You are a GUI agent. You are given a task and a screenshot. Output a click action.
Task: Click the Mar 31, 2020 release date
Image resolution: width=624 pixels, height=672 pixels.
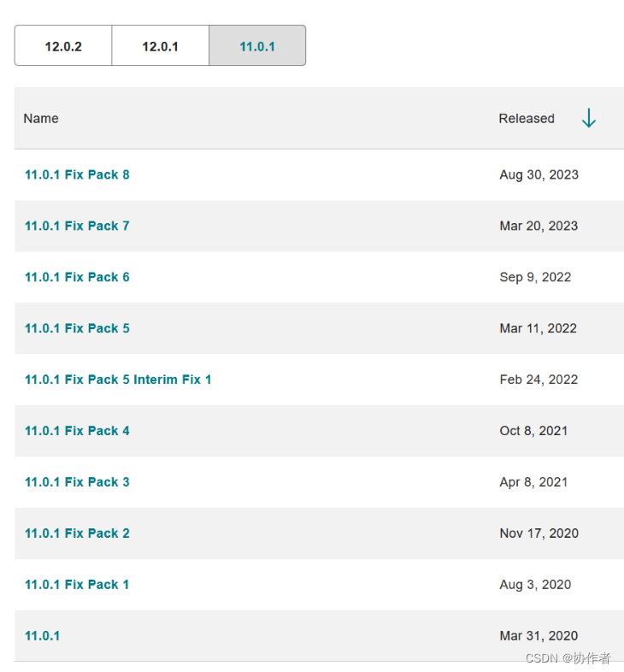(539, 636)
